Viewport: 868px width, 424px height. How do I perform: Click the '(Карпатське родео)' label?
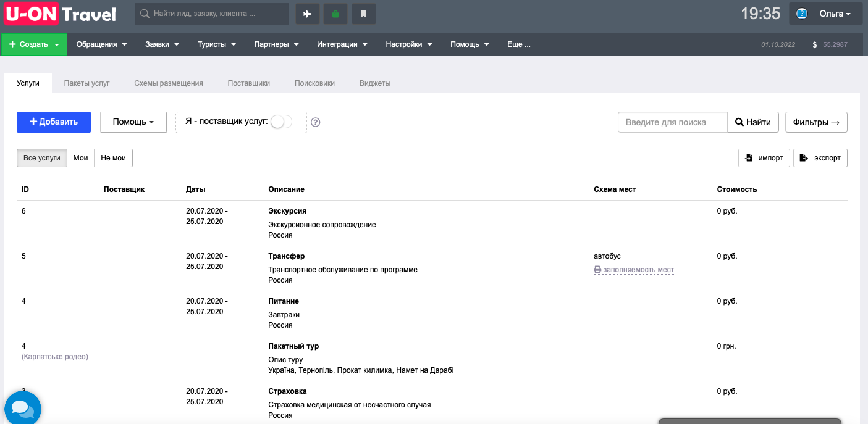tap(55, 357)
